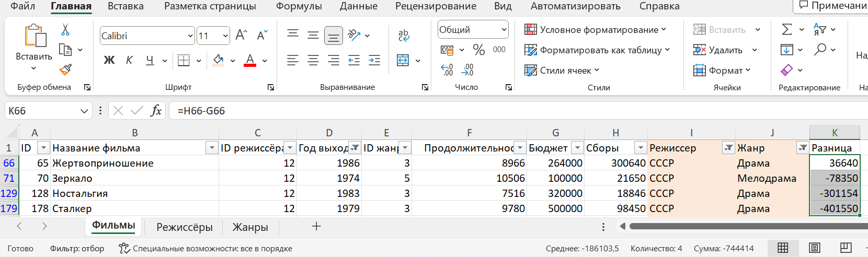This screenshot has height=257, width=868.
Task: Click the Cut scissors icon
Action: click(x=65, y=30)
